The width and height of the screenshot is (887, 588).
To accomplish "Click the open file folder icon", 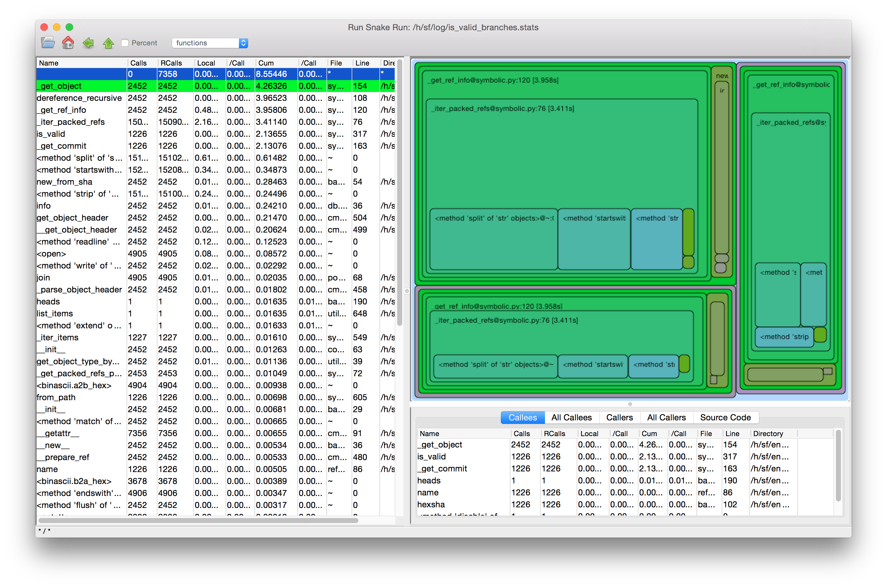I will tap(48, 42).
